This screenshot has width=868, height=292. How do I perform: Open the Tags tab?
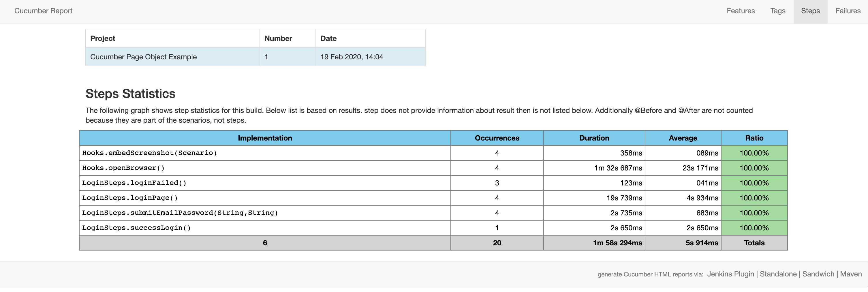click(x=778, y=11)
